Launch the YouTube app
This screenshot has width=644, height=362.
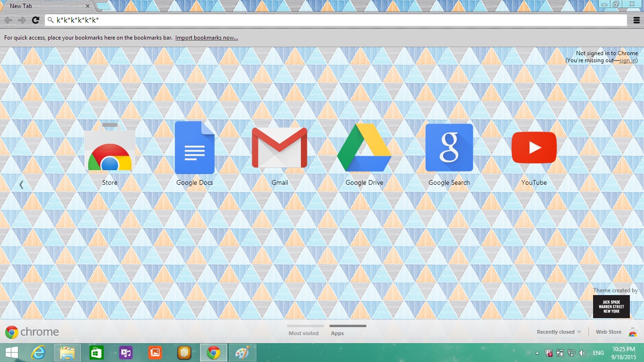coord(534,148)
